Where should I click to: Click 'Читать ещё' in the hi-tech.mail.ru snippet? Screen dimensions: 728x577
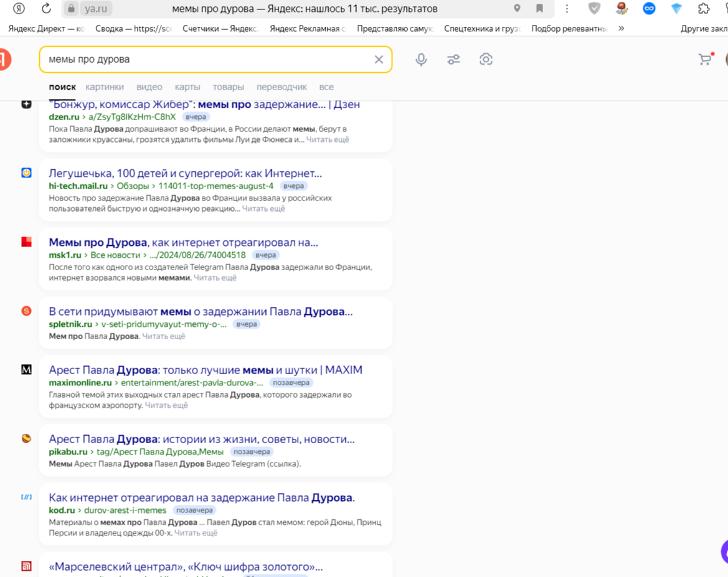tap(263, 209)
